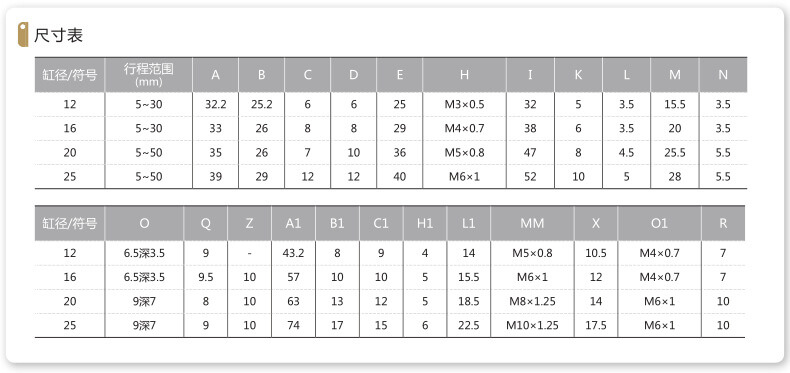
Task: Click the 25.5 value in the M column
Action: coord(675,152)
